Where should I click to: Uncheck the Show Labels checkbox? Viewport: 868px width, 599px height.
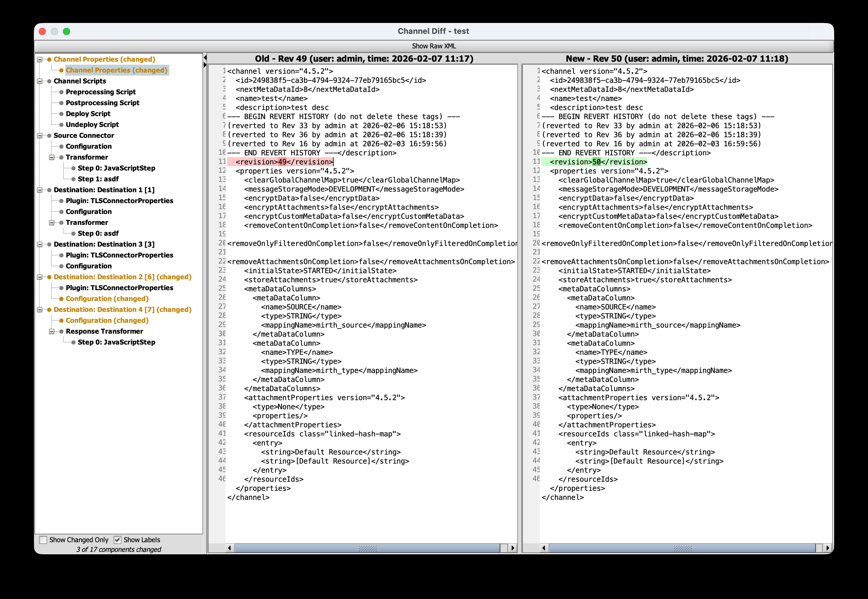118,540
